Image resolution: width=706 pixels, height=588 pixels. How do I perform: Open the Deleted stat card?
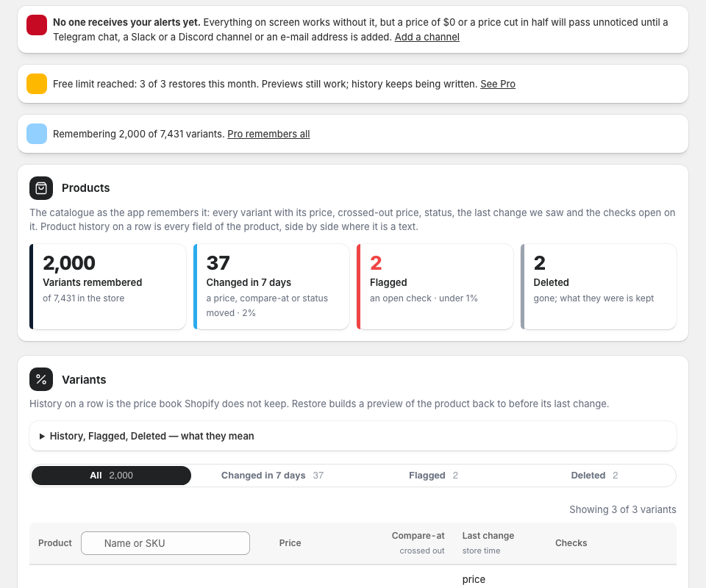pos(599,287)
